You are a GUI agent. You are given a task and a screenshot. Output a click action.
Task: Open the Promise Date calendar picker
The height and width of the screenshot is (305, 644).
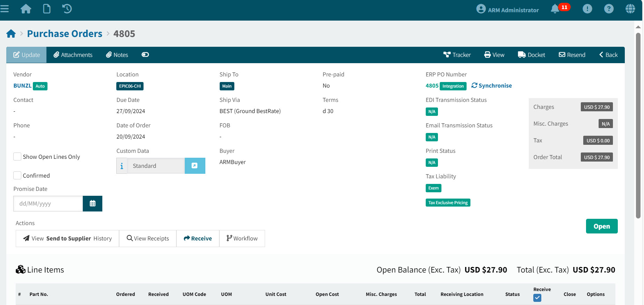point(93,203)
